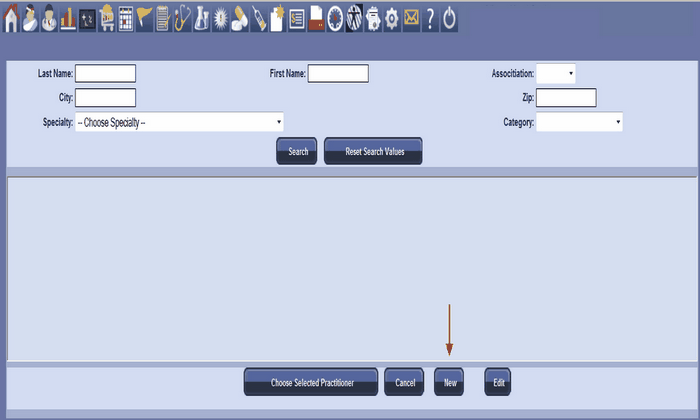Click the New practitioner button
The image size is (700, 420).
click(449, 382)
